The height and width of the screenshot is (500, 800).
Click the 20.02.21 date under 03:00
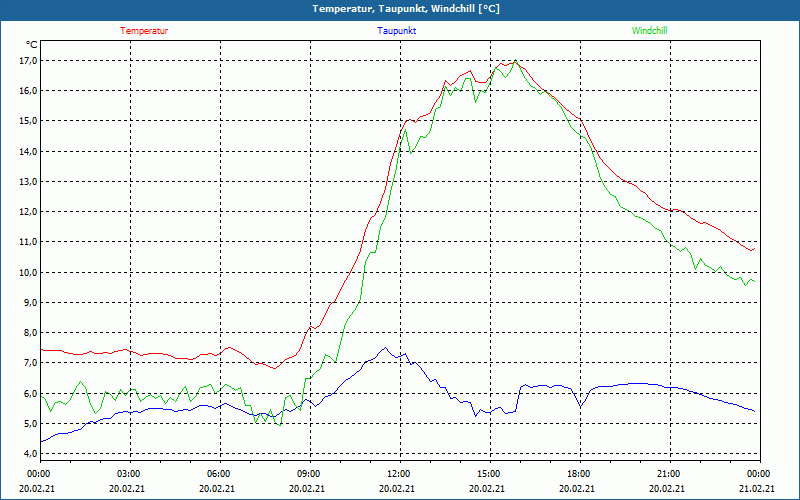click(x=127, y=488)
